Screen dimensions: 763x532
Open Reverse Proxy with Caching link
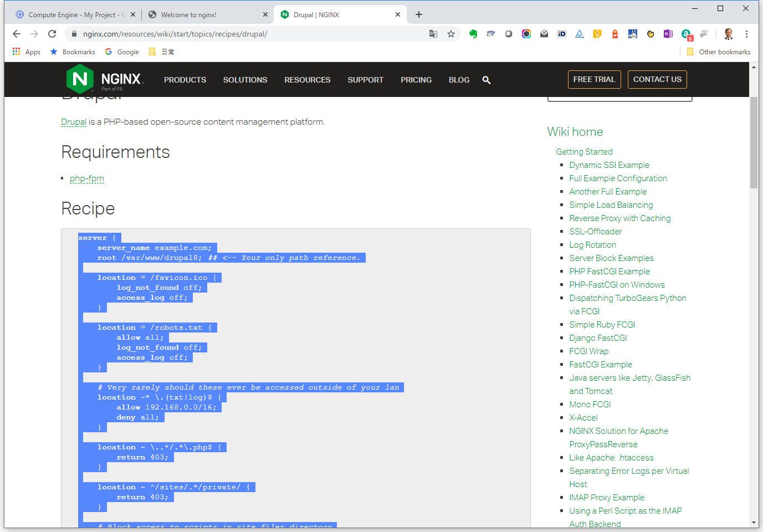click(x=620, y=218)
